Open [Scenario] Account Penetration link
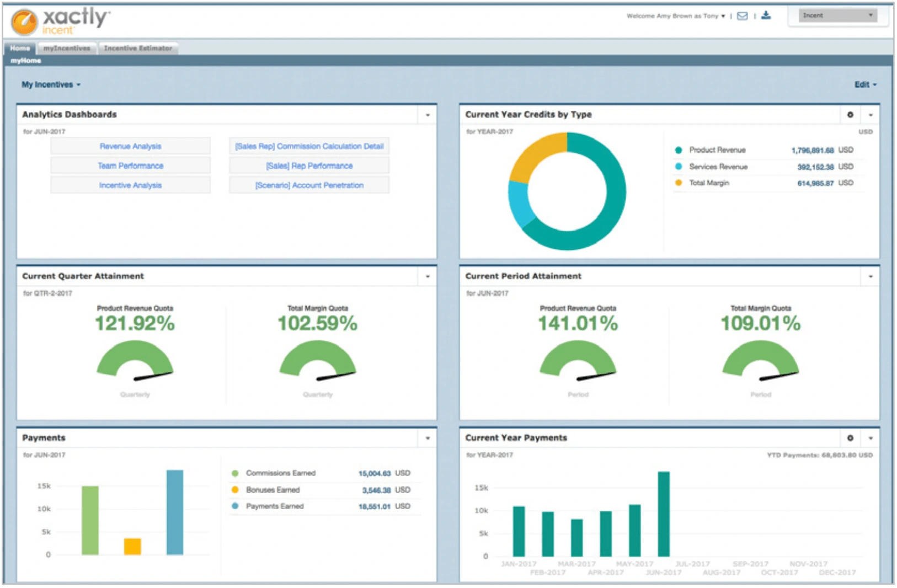 coord(309,185)
